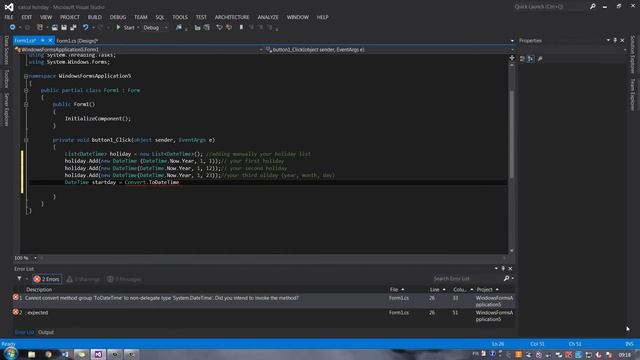The height and width of the screenshot is (360, 640).
Task: Pin the Error List panel pushpin icon
Action: (503, 268)
